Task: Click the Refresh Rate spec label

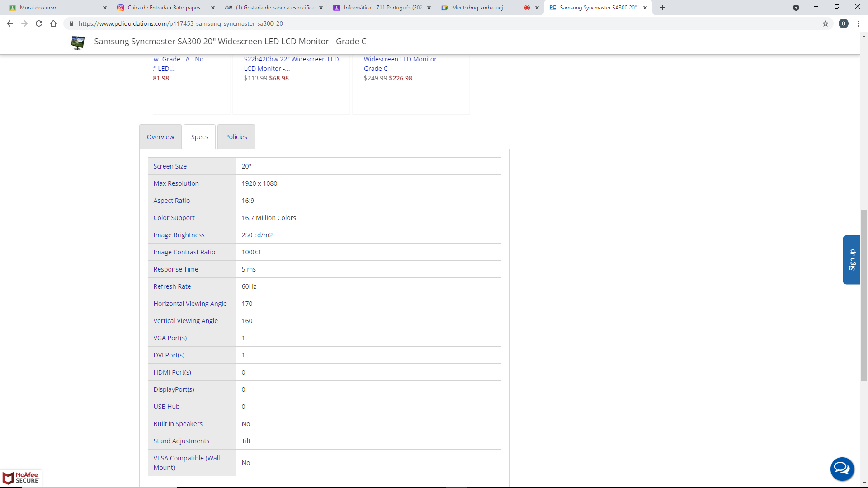Action: coord(172,286)
